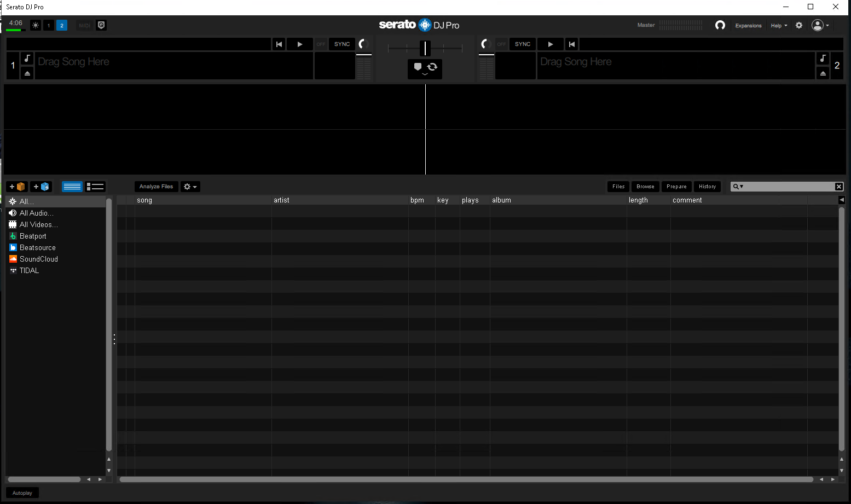
Task: Open the settings gear in the top bar
Action: point(799,25)
